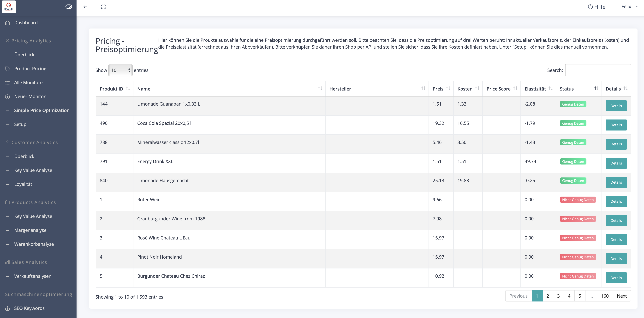Open Details for Coca Cola Spezial
Image resolution: width=644 pixels, height=318 pixels.
pos(616,125)
